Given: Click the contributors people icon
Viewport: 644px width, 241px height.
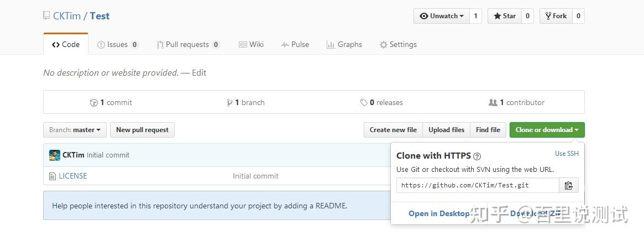Looking at the screenshot, I should pyautogui.click(x=493, y=103).
